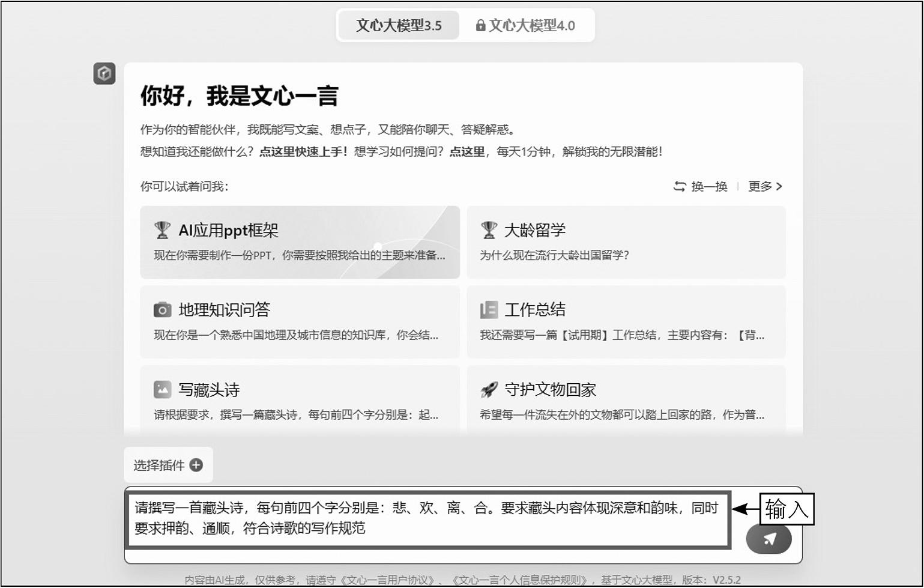This screenshot has width=924, height=588.
Task: Click camera icon on 地理知识问答 card
Action: pos(162,309)
